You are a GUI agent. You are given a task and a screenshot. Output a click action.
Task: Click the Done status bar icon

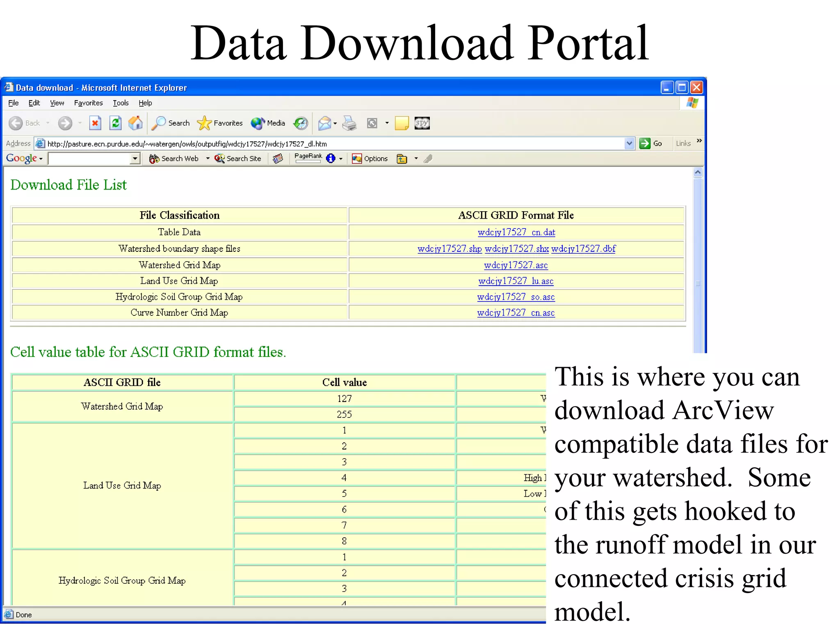pos(8,614)
